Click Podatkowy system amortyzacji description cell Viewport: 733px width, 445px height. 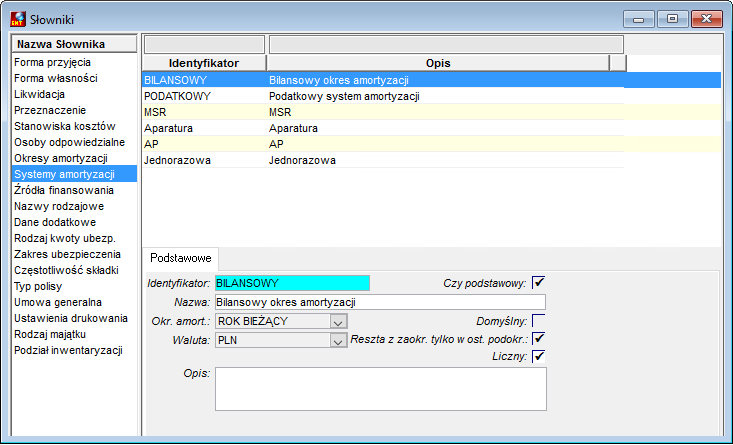click(x=446, y=96)
